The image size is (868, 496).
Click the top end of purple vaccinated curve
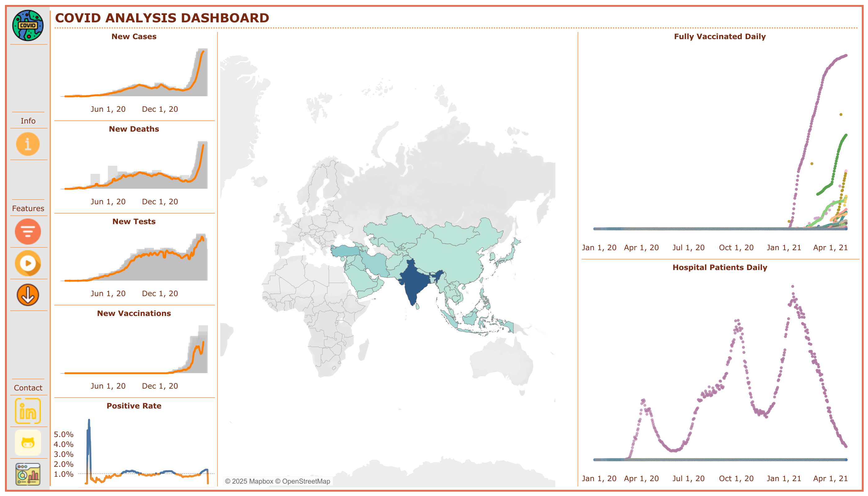tap(846, 56)
